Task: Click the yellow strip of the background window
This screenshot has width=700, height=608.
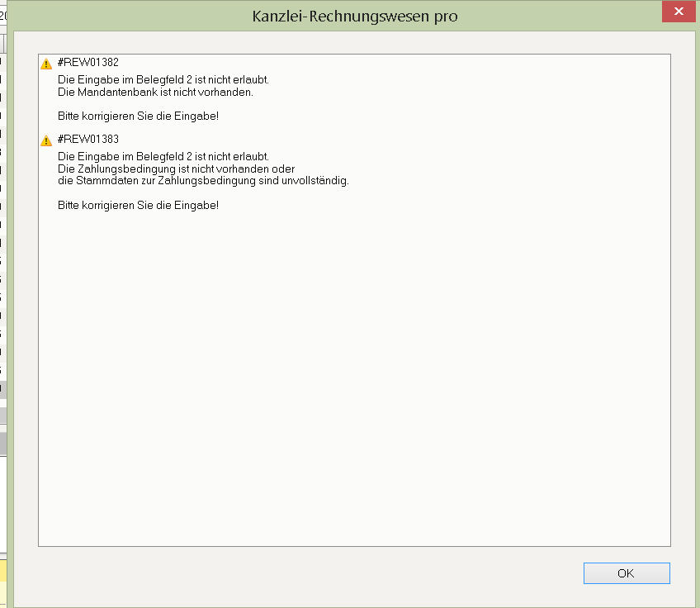Action: click(x=3, y=570)
